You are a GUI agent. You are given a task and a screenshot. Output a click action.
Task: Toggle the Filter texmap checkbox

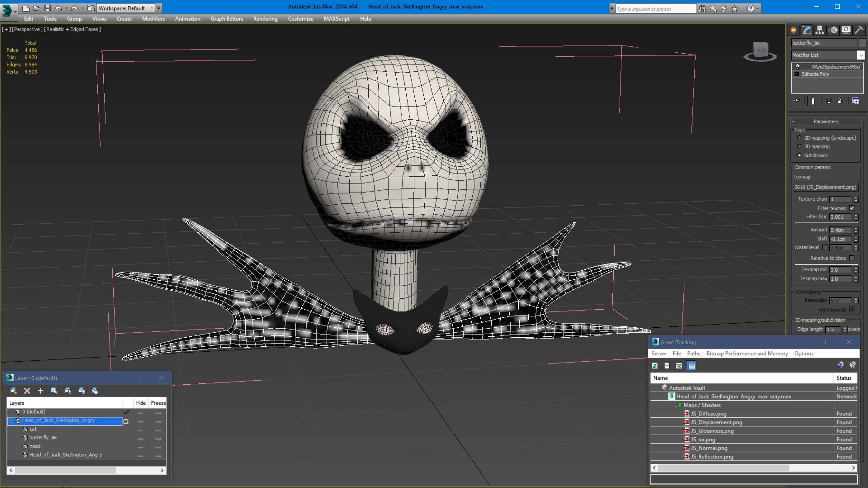[852, 208]
